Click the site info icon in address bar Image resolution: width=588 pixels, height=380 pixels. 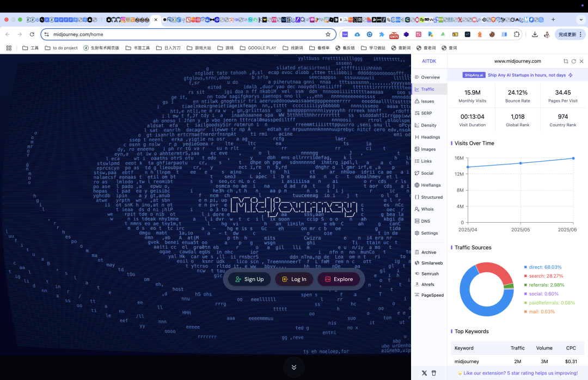coord(46,34)
